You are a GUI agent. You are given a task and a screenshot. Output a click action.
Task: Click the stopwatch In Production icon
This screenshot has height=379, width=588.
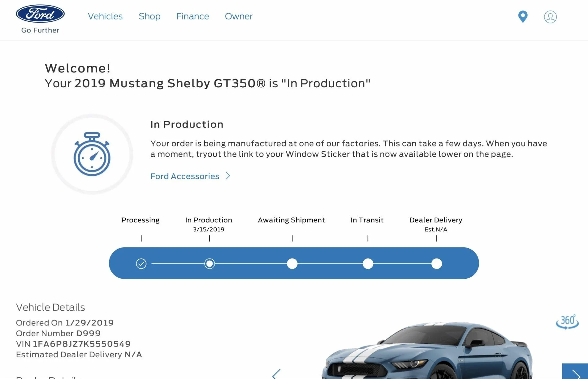[92, 154]
